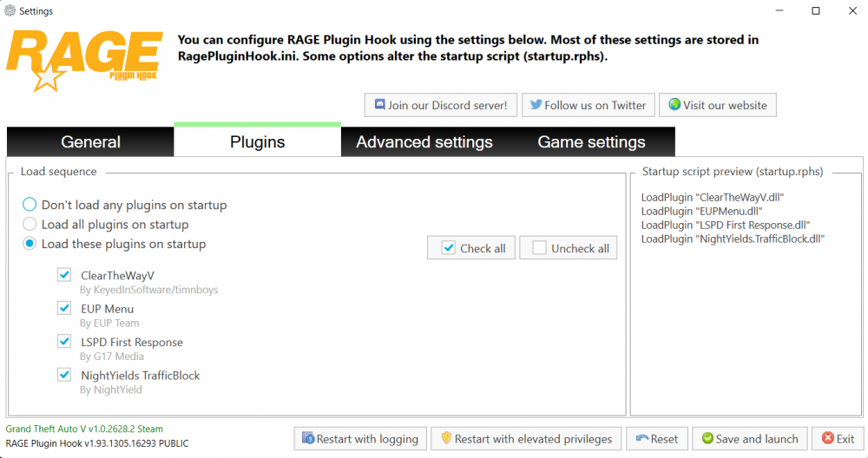The image size is (868, 458).
Task: Click the RAGE Plugin Hook logo
Action: tap(85, 61)
